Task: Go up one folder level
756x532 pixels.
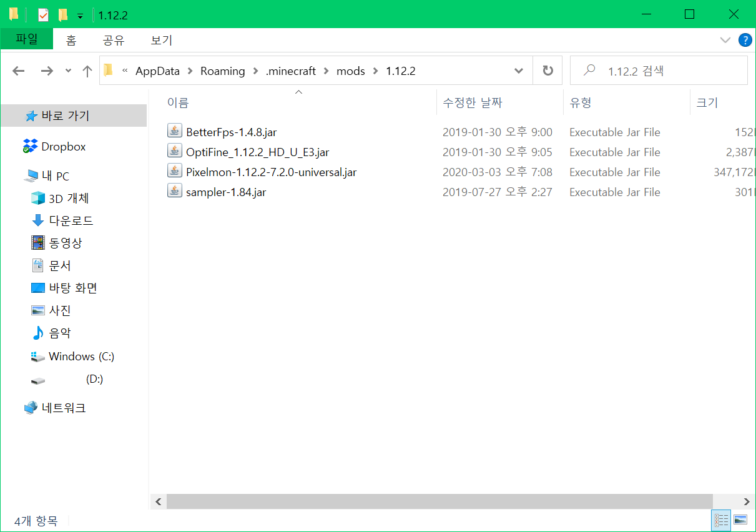Action: pos(87,71)
